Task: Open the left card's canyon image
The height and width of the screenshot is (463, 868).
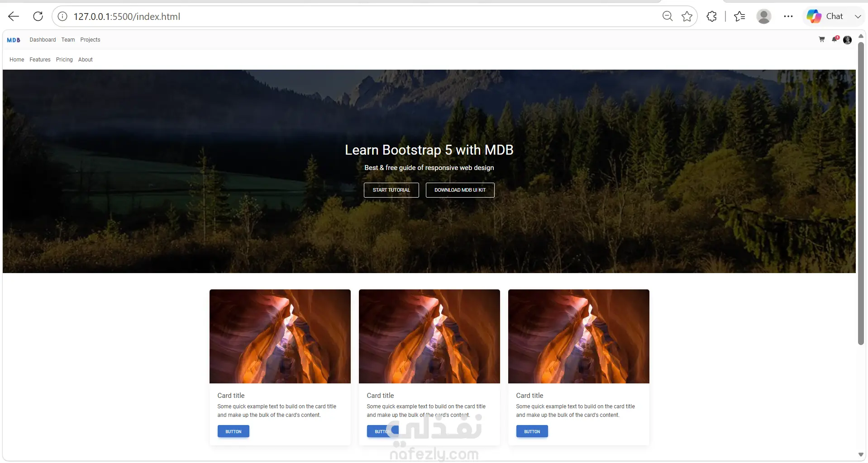Action: pos(280,336)
